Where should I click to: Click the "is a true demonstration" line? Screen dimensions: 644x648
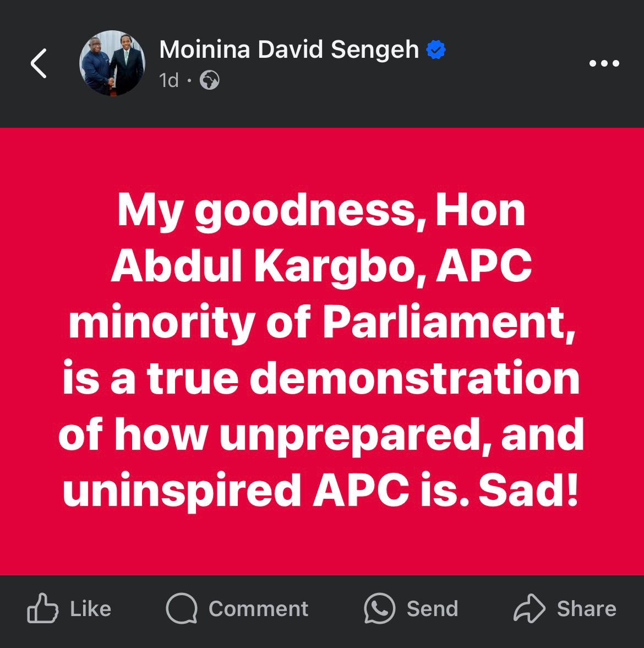(321, 379)
